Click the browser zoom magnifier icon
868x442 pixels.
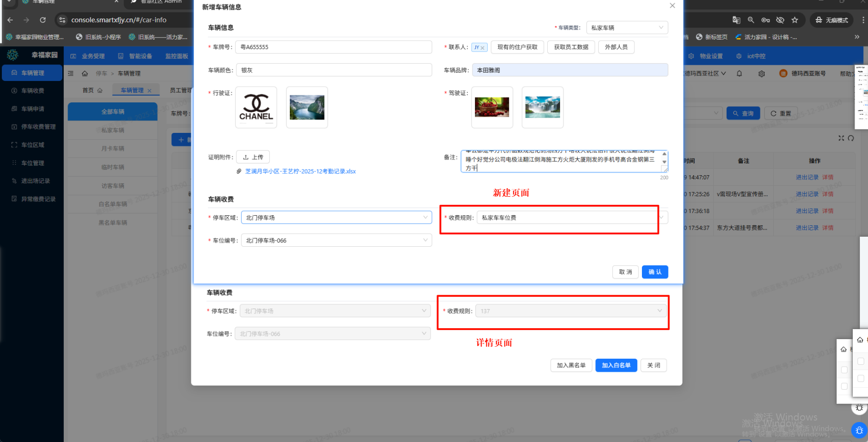751,20
